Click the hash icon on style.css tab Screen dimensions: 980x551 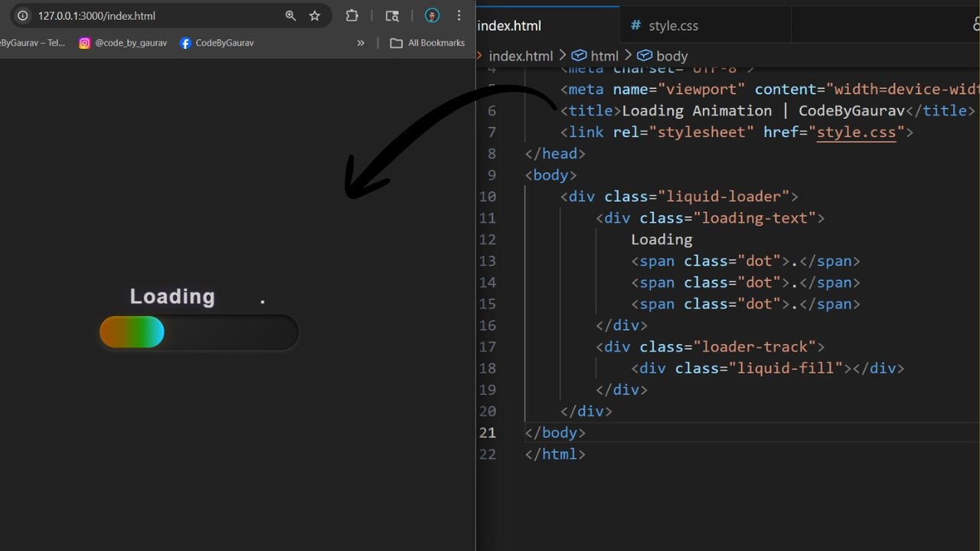(635, 25)
